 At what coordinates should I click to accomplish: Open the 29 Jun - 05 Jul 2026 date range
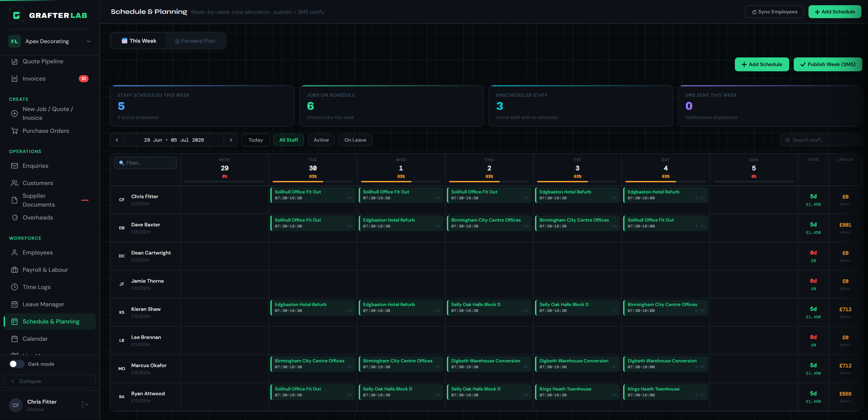click(174, 140)
